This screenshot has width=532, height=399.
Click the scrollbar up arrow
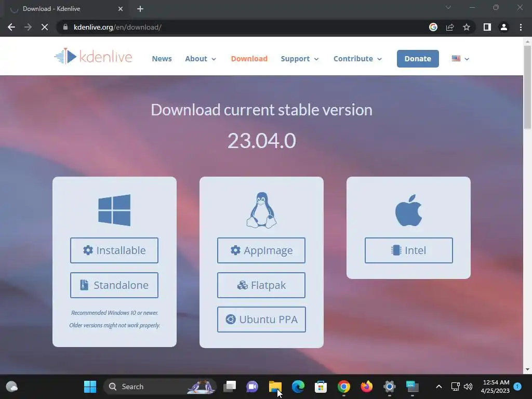point(527,42)
